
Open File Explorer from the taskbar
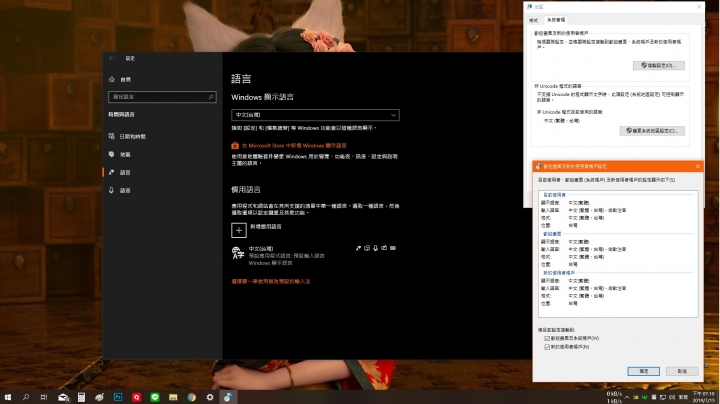point(173,397)
